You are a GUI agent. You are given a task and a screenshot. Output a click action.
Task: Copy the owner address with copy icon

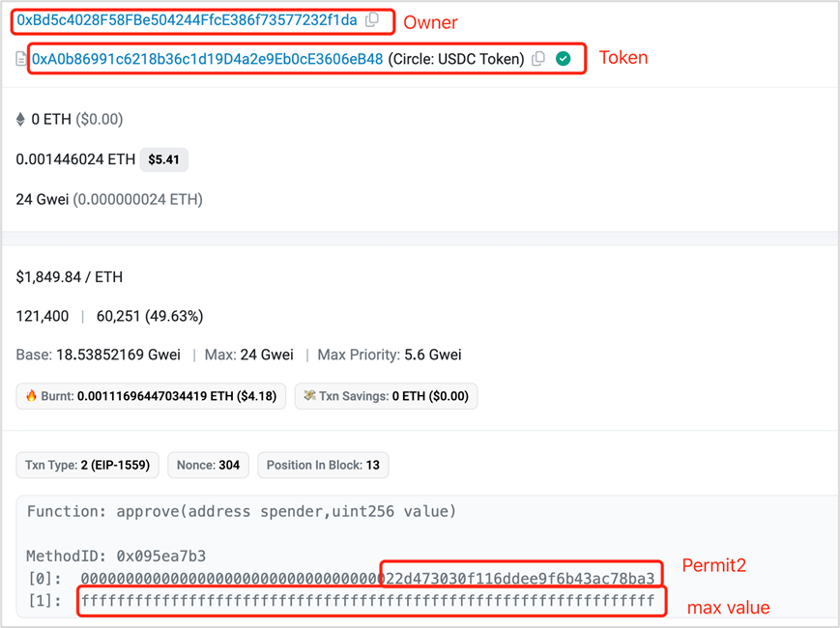372,20
